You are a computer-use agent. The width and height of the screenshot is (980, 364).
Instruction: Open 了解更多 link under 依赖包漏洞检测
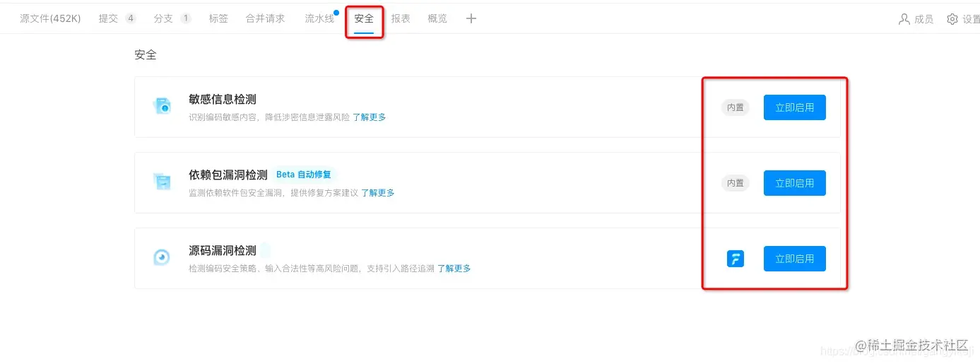coord(378,193)
